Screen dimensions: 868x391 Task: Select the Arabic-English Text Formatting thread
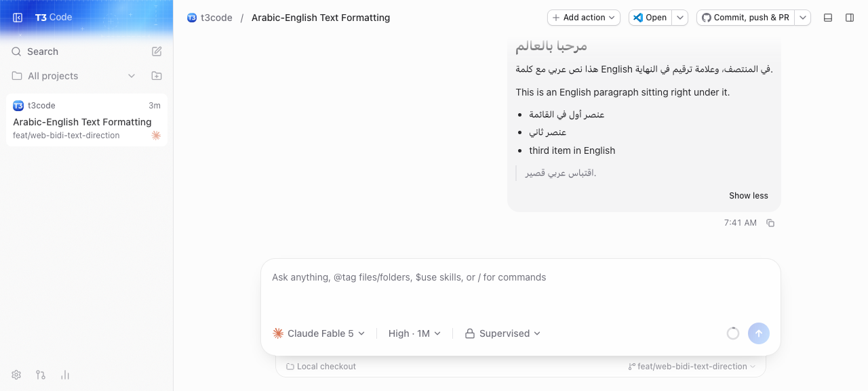pyautogui.click(x=87, y=120)
